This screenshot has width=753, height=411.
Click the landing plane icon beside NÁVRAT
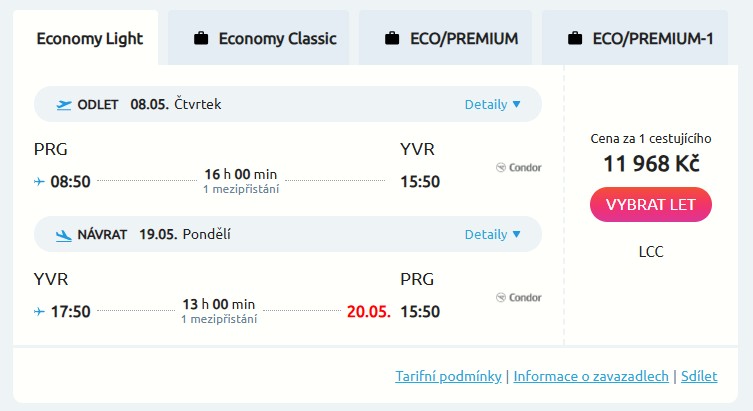(x=64, y=235)
